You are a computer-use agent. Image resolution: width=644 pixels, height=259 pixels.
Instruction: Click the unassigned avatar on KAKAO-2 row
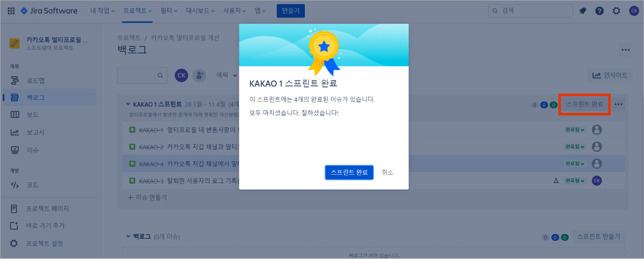click(x=597, y=147)
